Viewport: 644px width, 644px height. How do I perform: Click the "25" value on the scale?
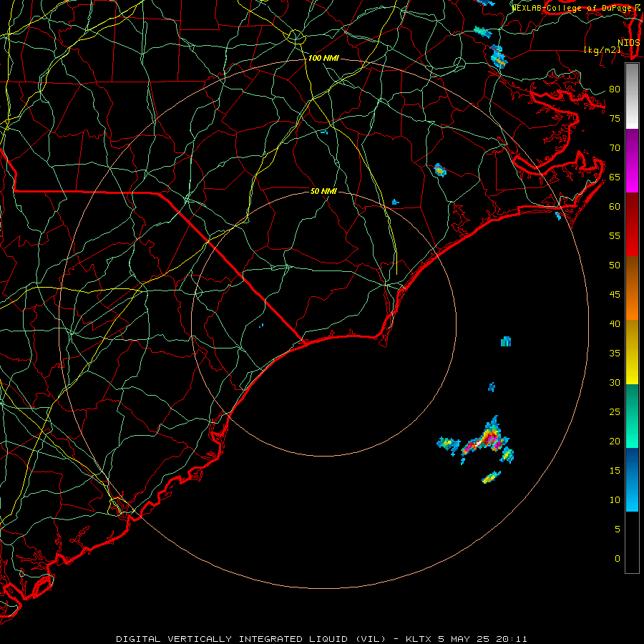pyautogui.click(x=615, y=412)
